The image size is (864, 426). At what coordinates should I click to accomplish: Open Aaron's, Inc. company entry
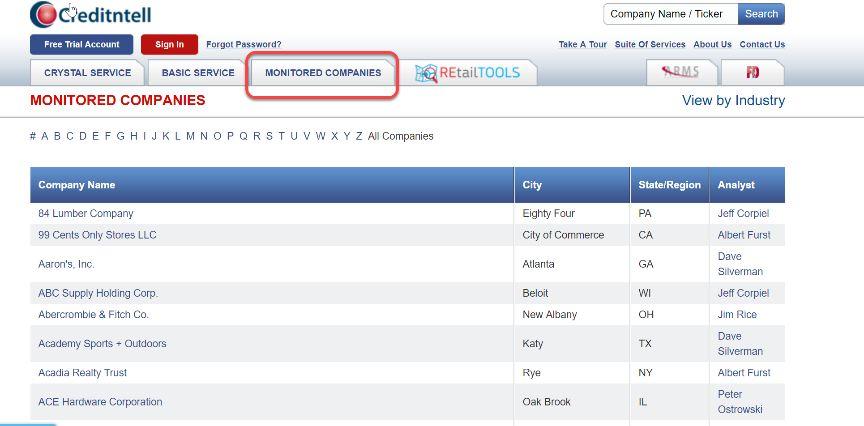click(66, 265)
